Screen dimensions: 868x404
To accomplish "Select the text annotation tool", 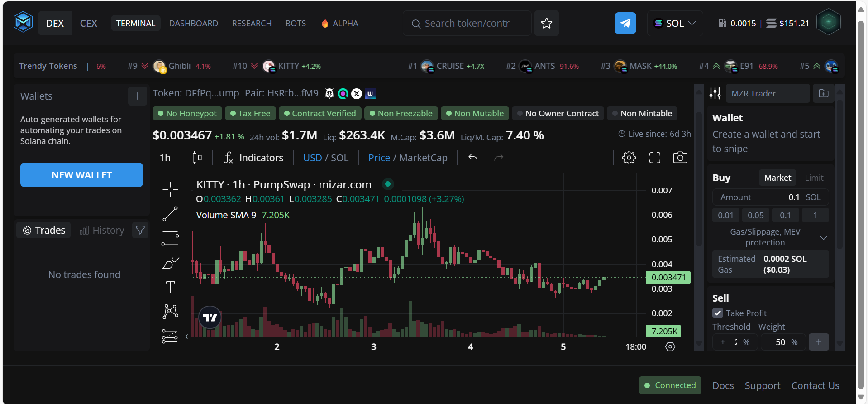I will point(170,287).
